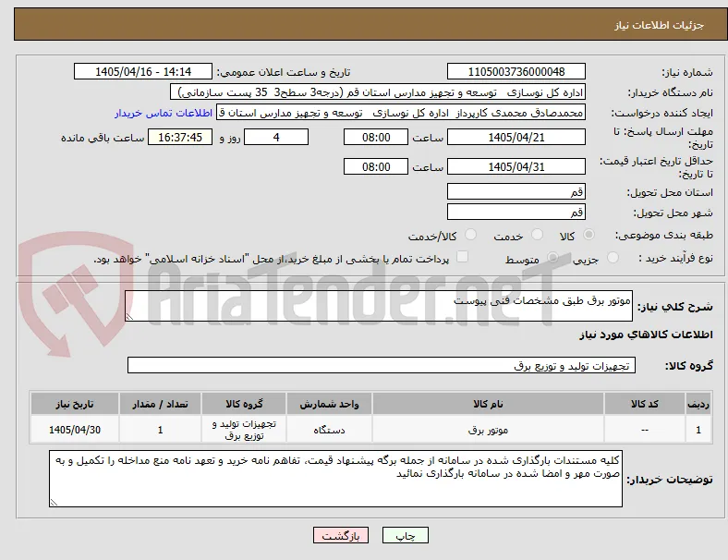The image size is (728, 560).
Task: Click the توضیحات خریدار textarea
Action: tap(335, 479)
